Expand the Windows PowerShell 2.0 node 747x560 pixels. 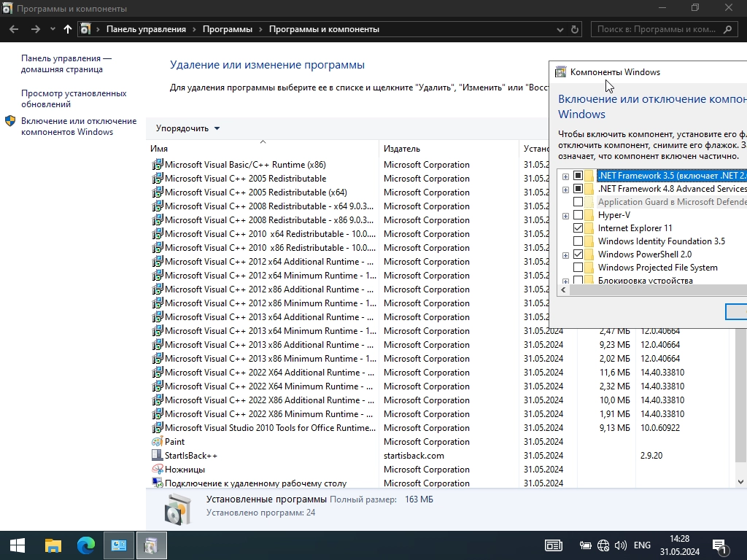(x=565, y=255)
